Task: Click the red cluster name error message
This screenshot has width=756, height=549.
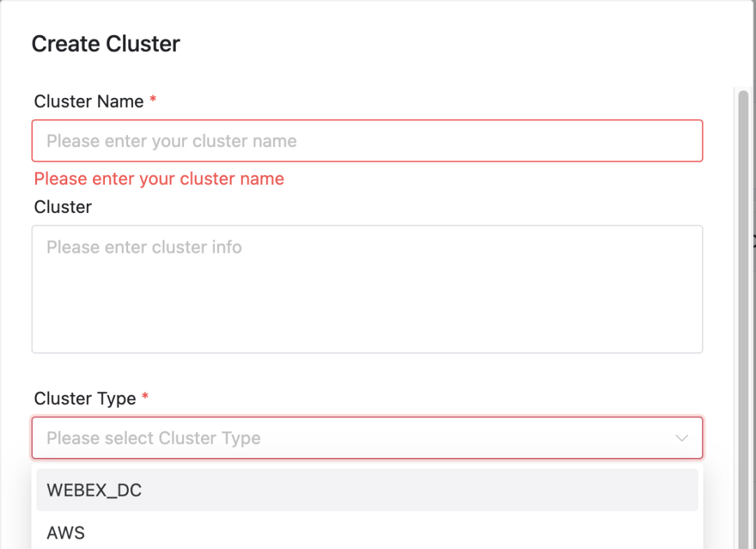Action: pyautogui.click(x=159, y=179)
